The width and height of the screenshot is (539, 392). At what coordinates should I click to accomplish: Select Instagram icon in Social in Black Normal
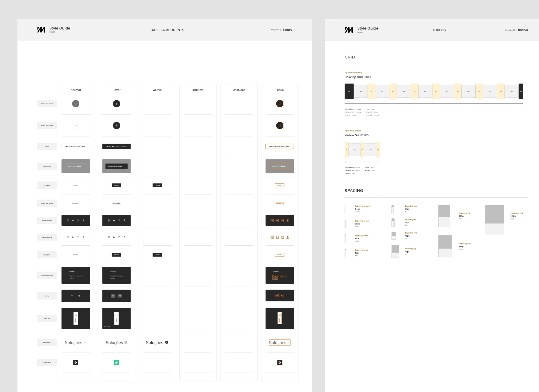pyautogui.click(x=68, y=221)
